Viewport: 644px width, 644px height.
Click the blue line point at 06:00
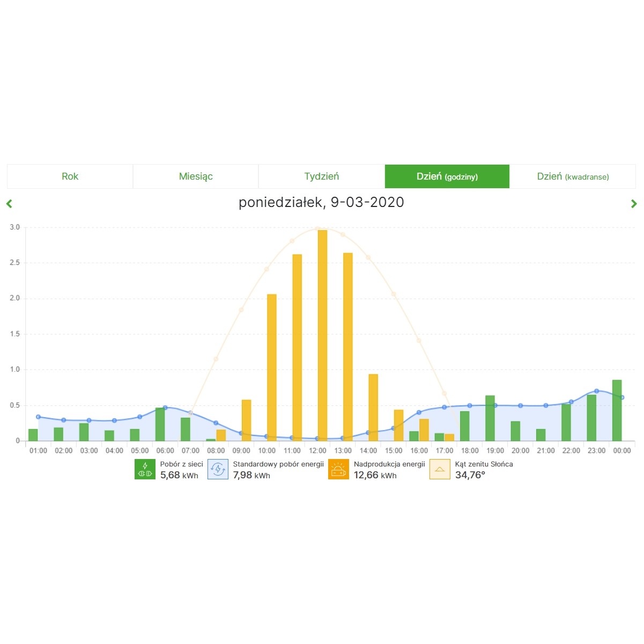point(165,408)
